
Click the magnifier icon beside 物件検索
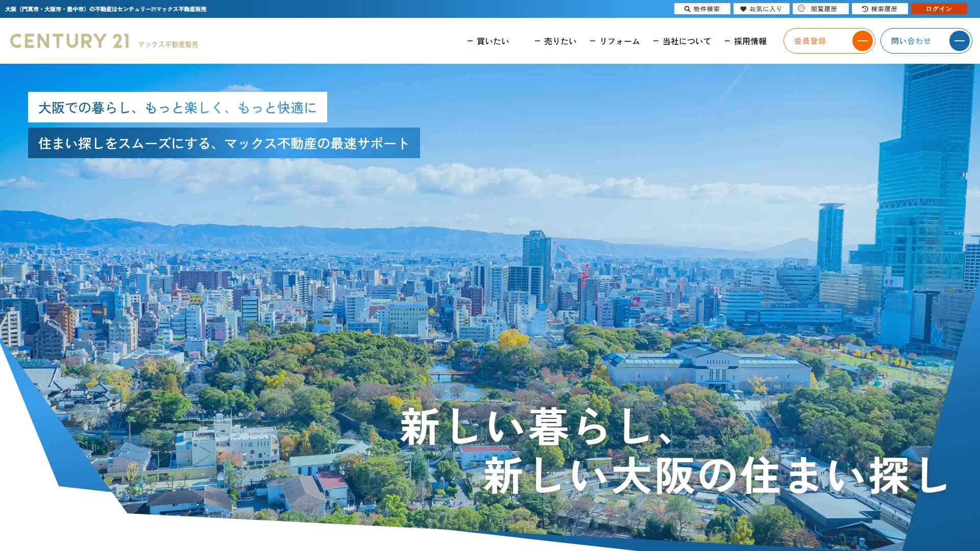[x=688, y=9]
